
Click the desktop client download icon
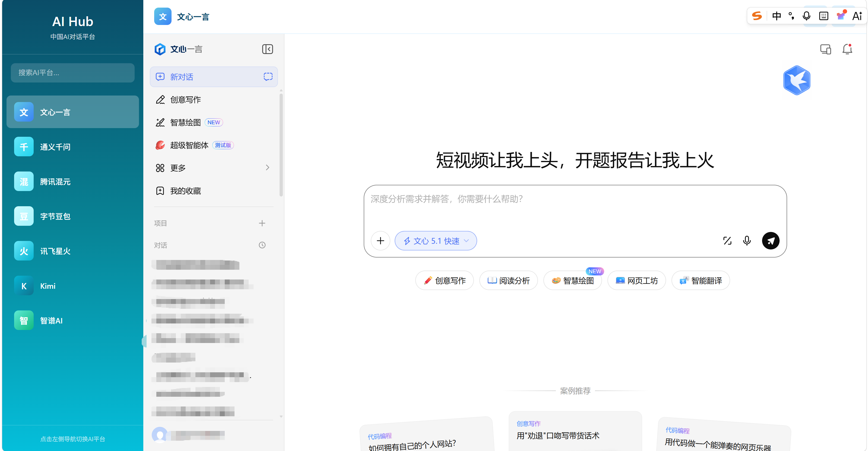[x=825, y=49]
